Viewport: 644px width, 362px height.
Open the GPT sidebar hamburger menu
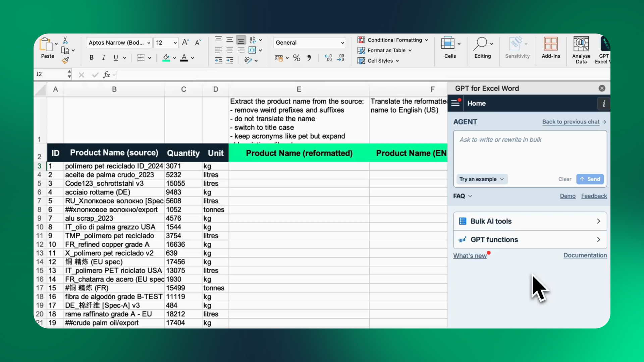point(455,103)
